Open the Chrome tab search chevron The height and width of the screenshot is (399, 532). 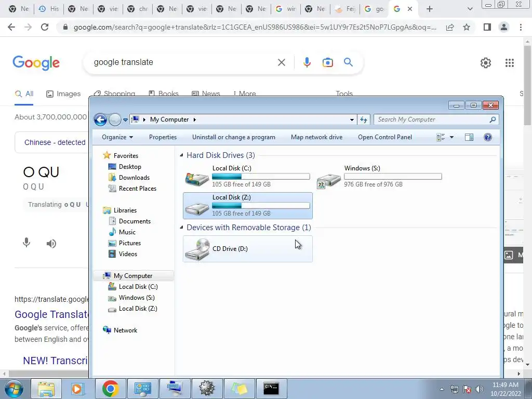(470, 9)
